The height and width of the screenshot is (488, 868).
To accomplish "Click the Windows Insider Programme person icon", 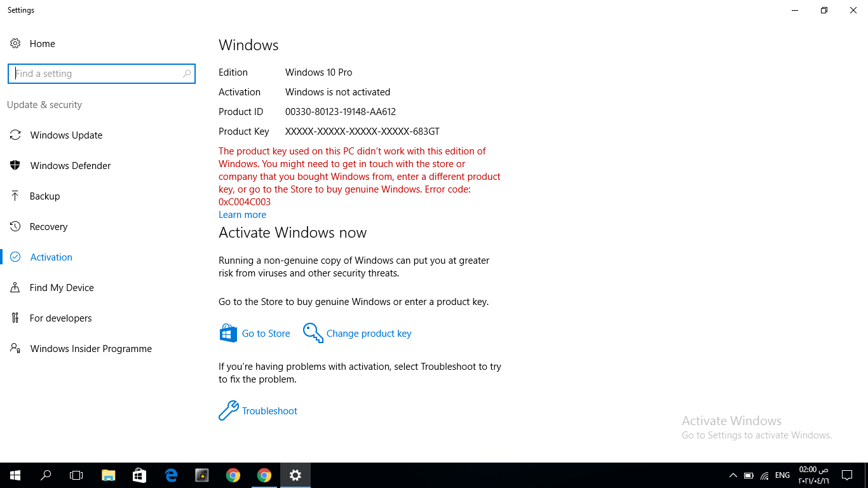I will 15,348.
